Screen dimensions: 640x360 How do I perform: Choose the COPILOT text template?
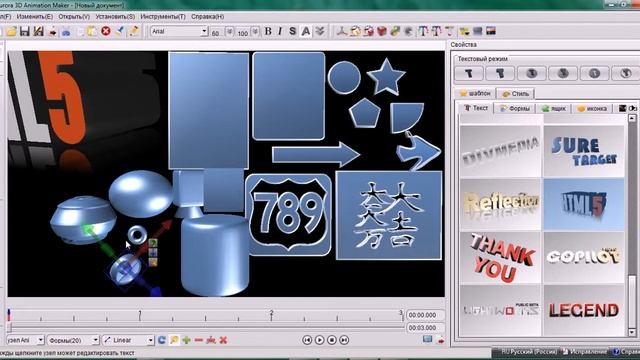(584, 258)
